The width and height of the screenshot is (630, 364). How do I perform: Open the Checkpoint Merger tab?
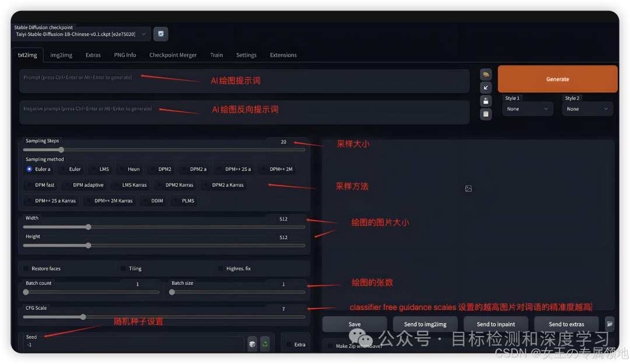(173, 55)
